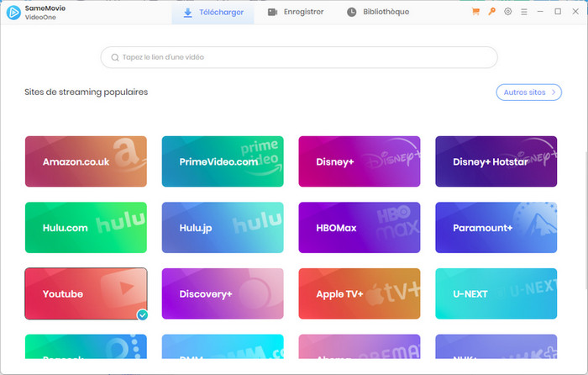The image size is (588, 375).
Task: Maximize the SameMovie window
Action: tap(558, 12)
